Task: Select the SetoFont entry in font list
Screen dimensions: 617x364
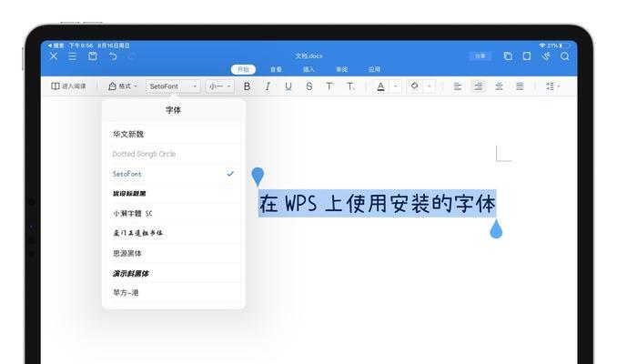Action: pyautogui.click(x=174, y=174)
